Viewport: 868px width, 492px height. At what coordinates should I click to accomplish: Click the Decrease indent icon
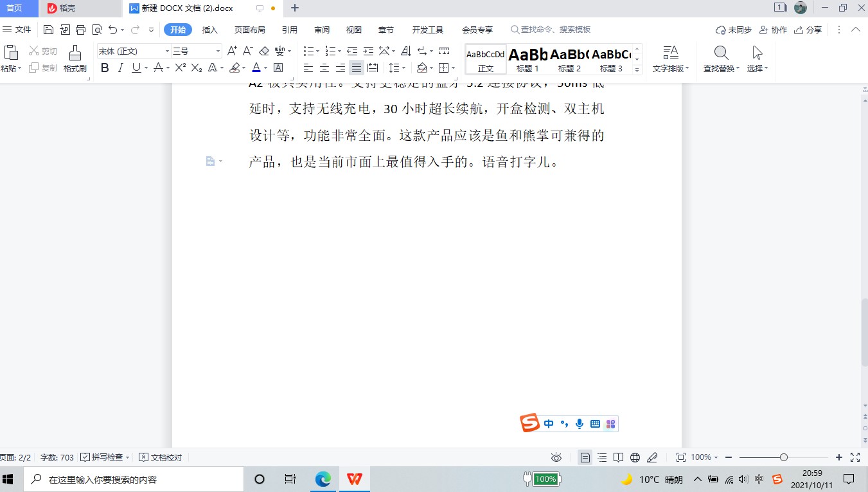click(x=352, y=51)
